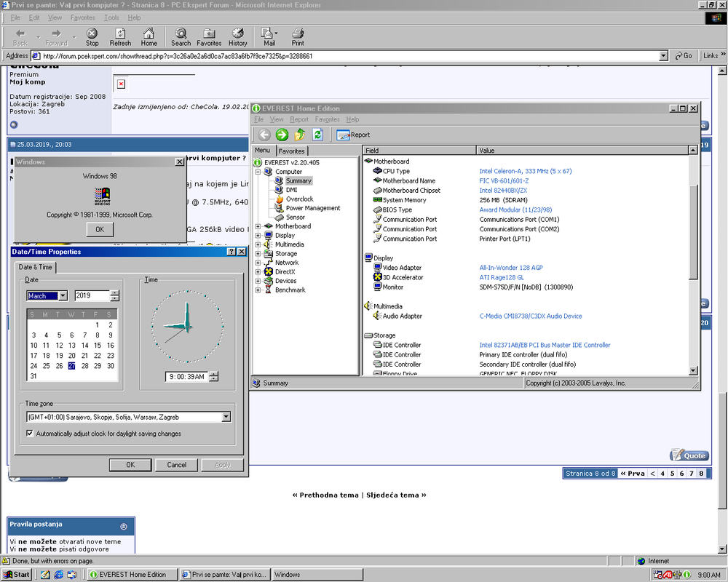This screenshot has height=582, width=728.
Task: Expand the Motherboard node in EVEREST tree
Action: (x=258, y=226)
